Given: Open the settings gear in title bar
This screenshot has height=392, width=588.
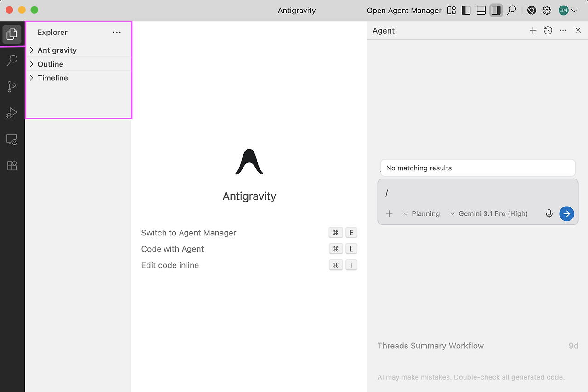Looking at the screenshot, I should tap(547, 11).
